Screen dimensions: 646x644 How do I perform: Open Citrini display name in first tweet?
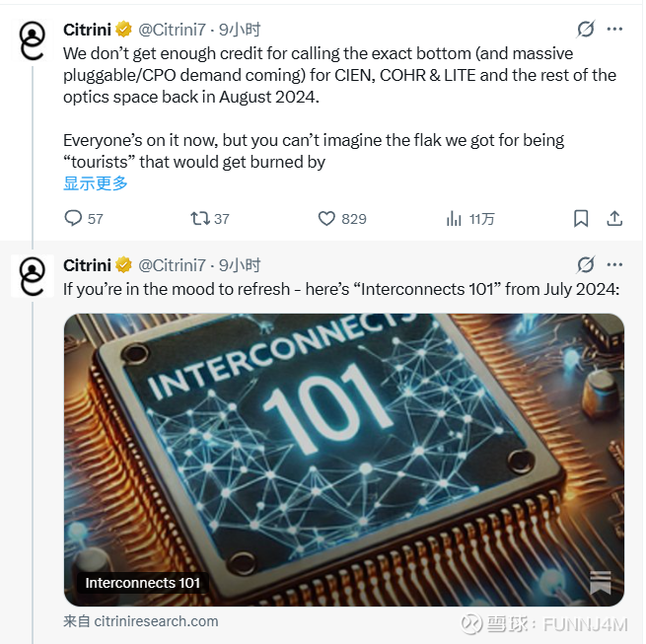pos(87,30)
